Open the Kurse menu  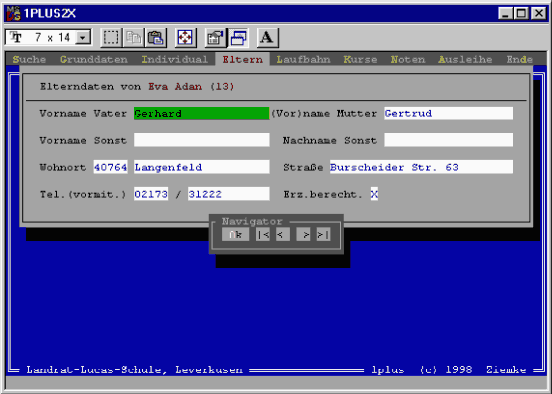point(360,59)
